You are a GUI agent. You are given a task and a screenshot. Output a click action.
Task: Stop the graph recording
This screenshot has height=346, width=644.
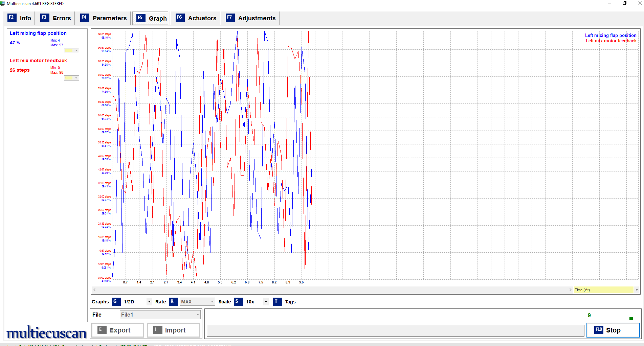pos(613,330)
